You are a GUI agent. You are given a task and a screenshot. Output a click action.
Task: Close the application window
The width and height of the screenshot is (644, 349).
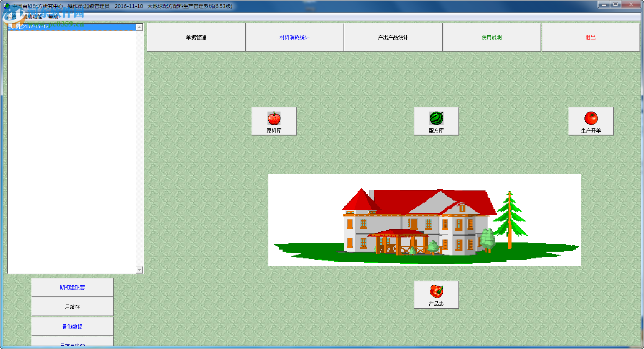631,5
